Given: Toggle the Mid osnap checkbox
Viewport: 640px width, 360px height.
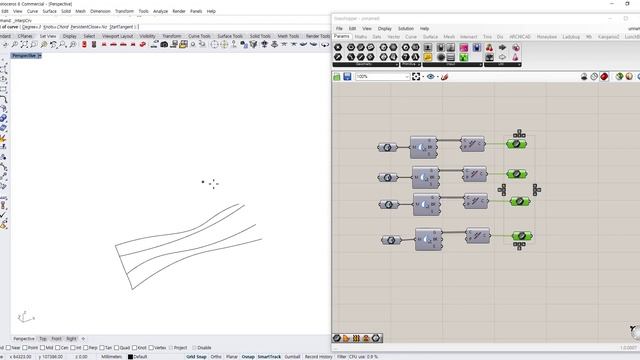Looking at the screenshot, I should pos(42,348).
